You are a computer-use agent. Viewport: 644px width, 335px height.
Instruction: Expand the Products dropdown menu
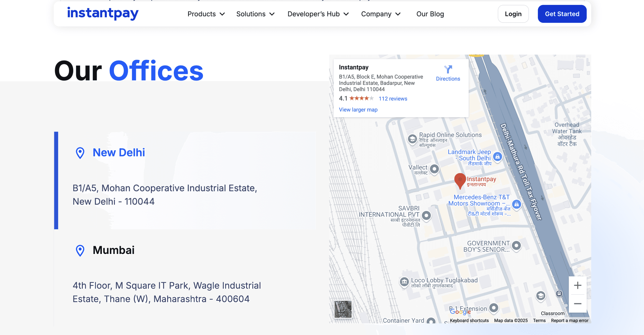[206, 14]
